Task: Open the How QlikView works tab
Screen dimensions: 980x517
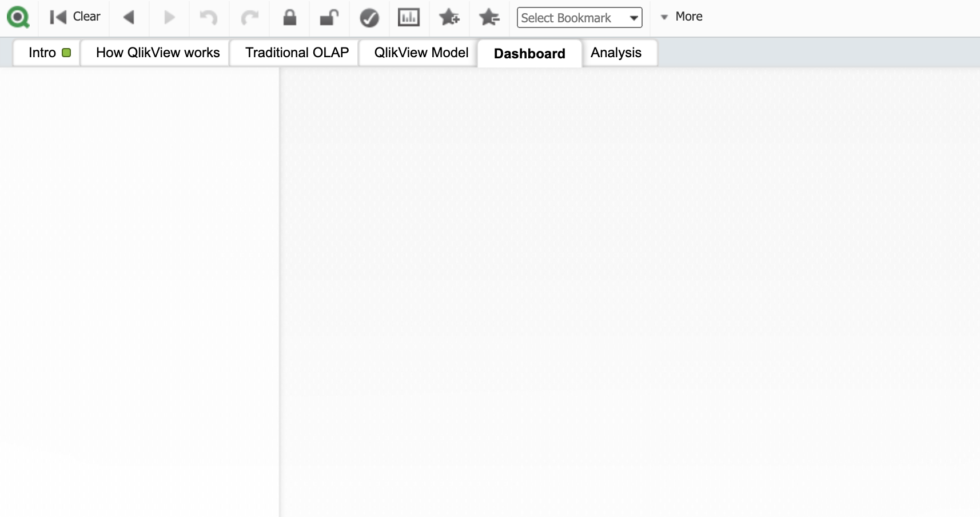Action: [156, 53]
